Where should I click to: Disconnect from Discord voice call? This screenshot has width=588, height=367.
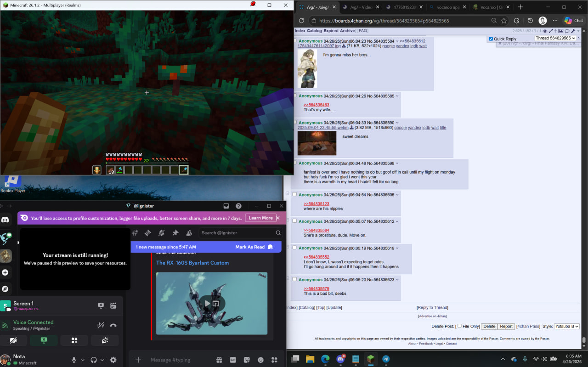coord(113,325)
